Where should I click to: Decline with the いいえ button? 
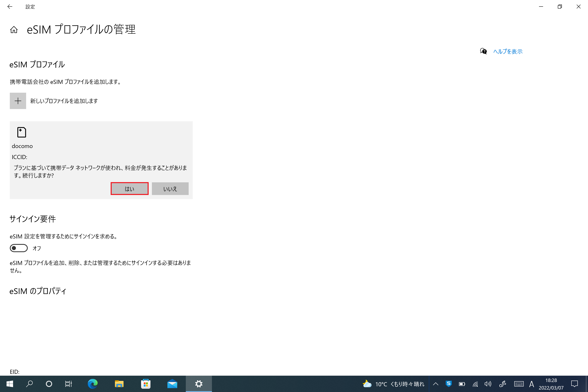170,188
